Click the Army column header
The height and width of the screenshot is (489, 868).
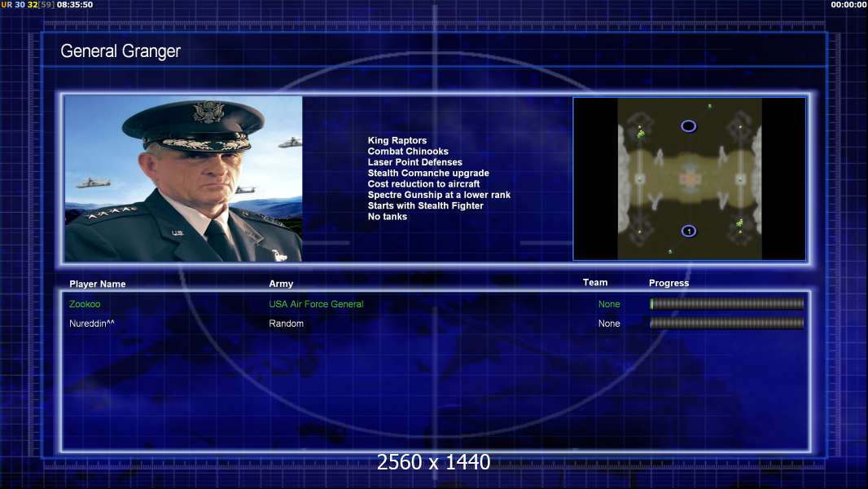(x=281, y=284)
